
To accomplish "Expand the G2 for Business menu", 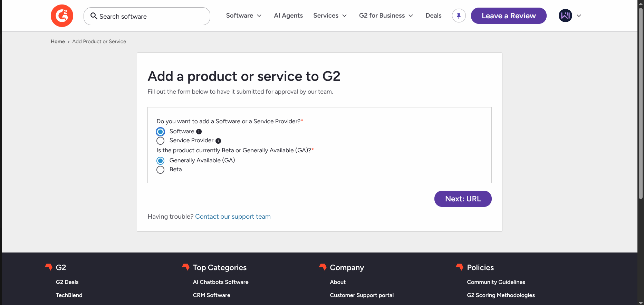I will 386,16.
